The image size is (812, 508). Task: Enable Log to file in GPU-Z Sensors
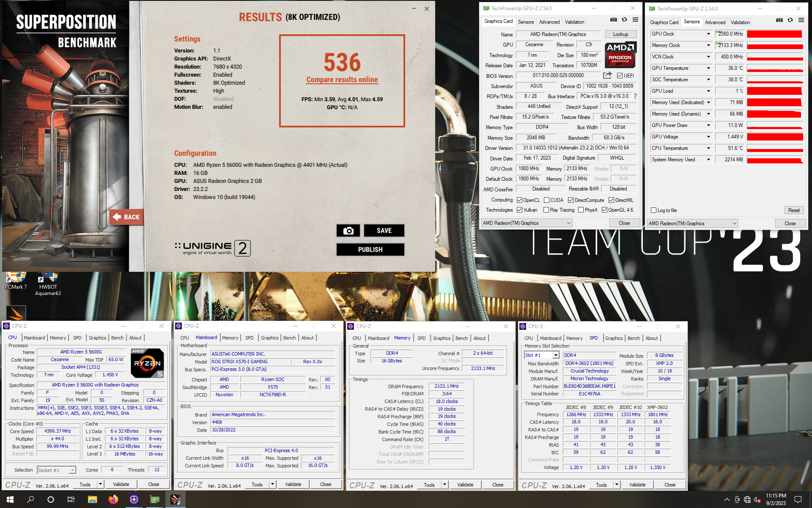653,210
